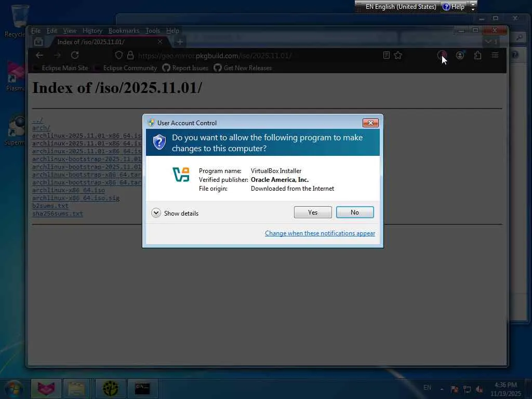Click No in User Account Control
This screenshot has width=532, height=399.
click(x=354, y=212)
